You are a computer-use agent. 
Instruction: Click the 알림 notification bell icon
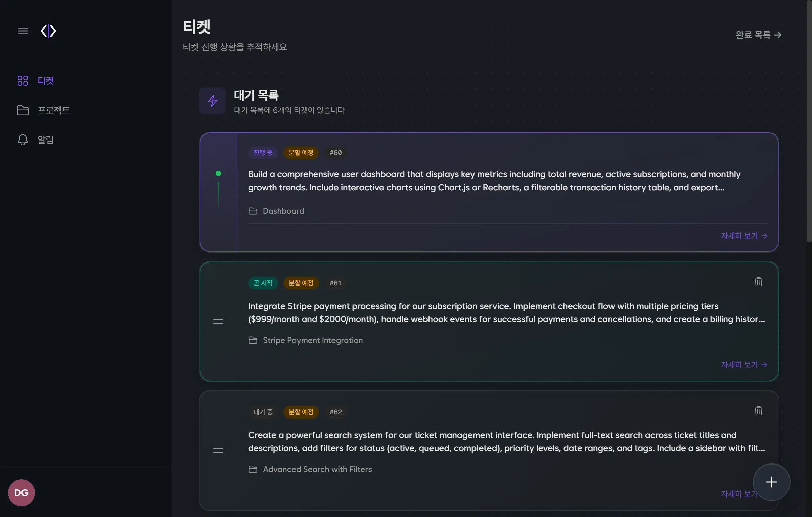(x=22, y=140)
